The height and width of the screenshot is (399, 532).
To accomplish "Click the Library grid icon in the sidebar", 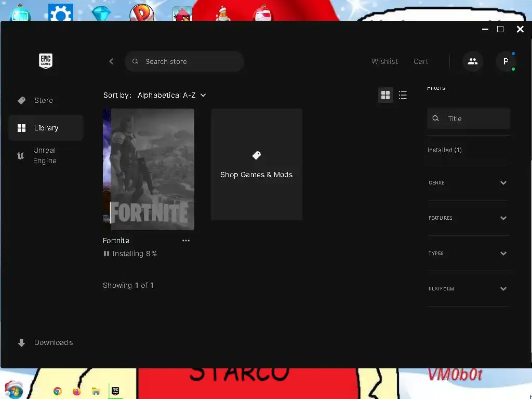I will click(21, 128).
